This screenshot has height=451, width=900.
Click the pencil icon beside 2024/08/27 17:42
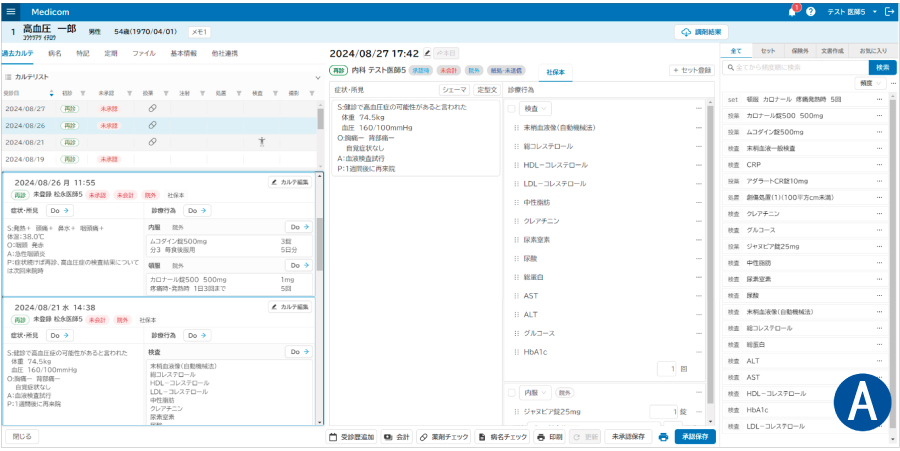[x=426, y=53]
